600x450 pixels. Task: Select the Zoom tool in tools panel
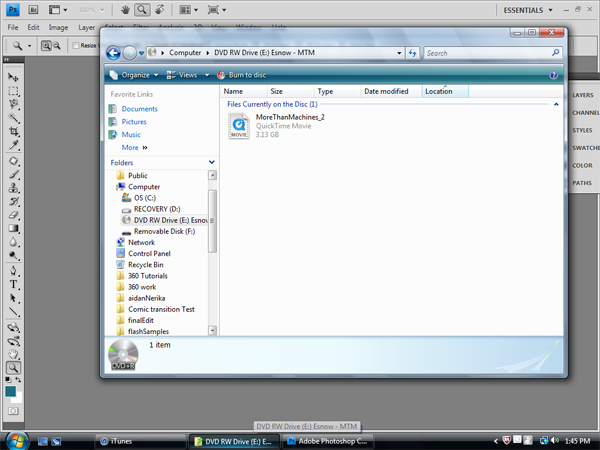pyautogui.click(x=14, y=368)
